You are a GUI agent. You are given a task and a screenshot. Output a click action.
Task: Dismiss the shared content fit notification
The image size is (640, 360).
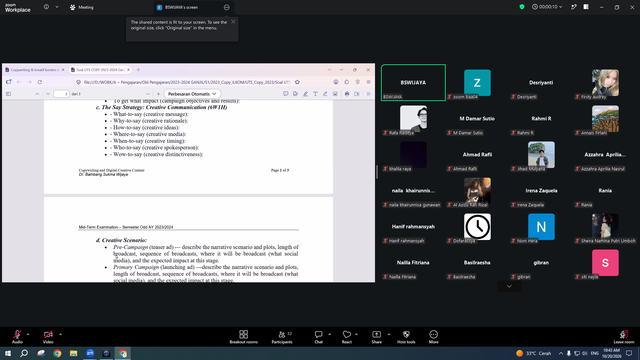(x=233, y=22)
